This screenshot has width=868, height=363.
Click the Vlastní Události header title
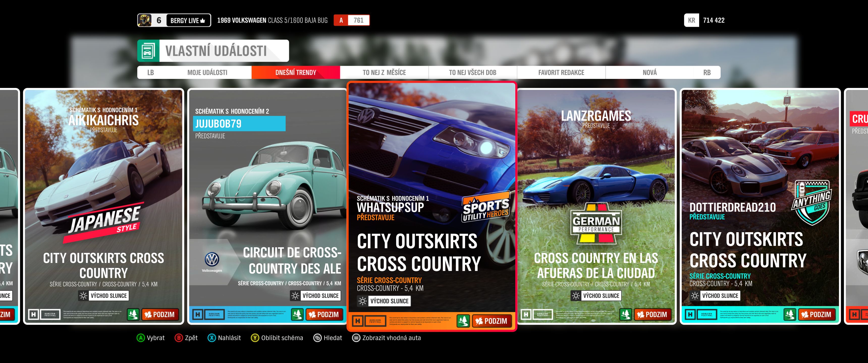(216, 51)
